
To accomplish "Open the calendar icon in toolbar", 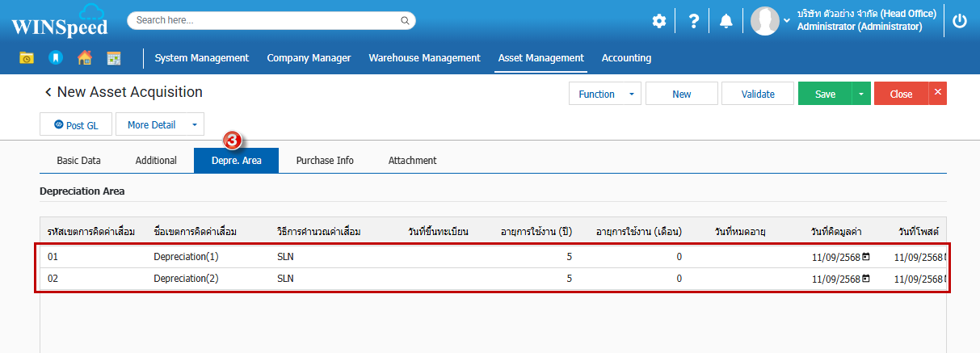I will pos(113,58).
